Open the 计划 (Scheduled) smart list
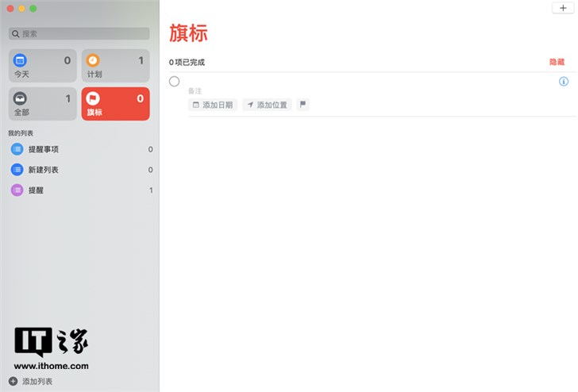 coord(115,66)
